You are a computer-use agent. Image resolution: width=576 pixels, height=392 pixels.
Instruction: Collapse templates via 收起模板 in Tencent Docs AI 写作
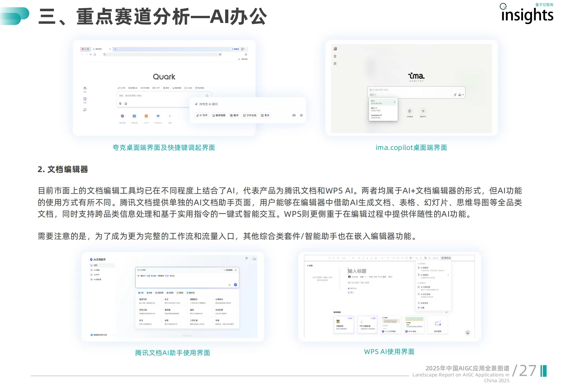pyautogui.click(x=229, y=270)
